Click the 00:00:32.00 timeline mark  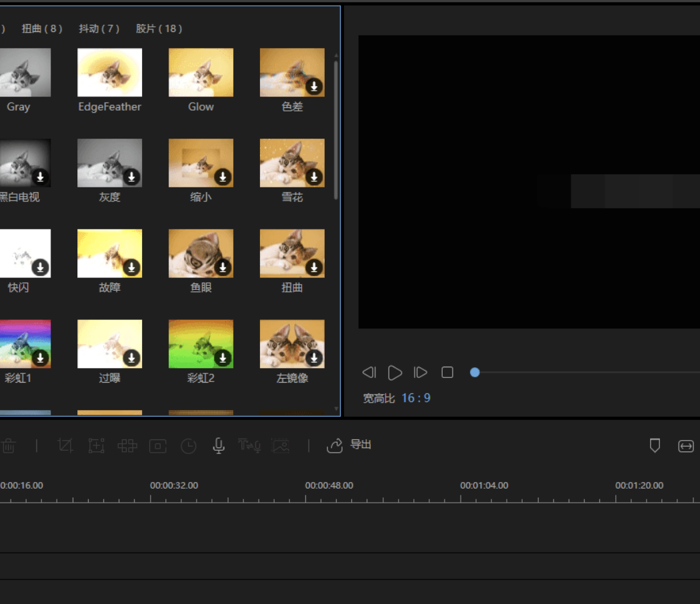174,485
